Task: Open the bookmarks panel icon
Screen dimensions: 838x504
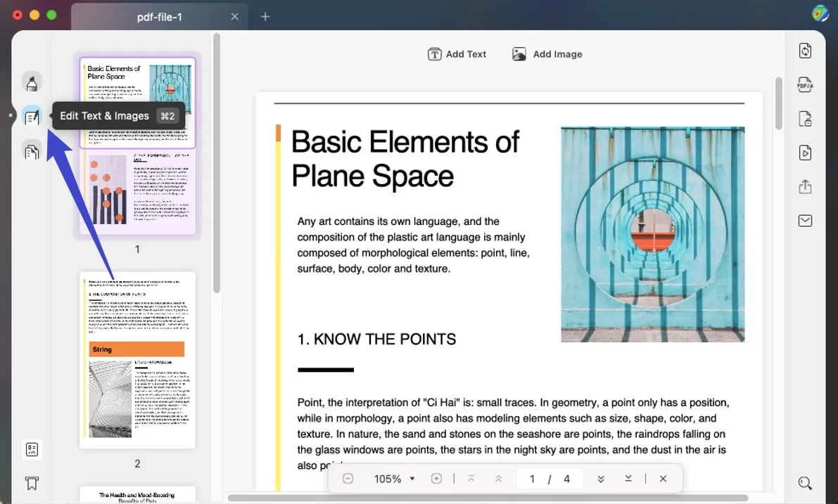Action: [32, 484]
